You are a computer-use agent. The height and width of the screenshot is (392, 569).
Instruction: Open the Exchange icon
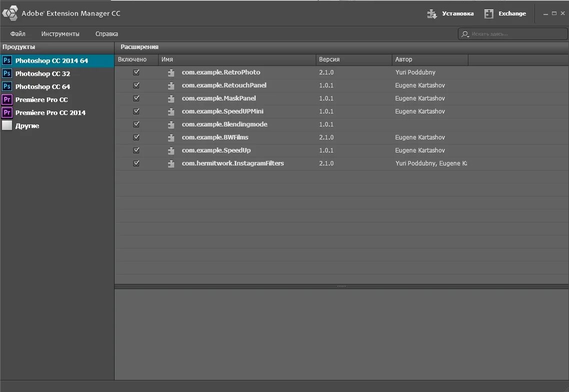[x=489, y=14]
